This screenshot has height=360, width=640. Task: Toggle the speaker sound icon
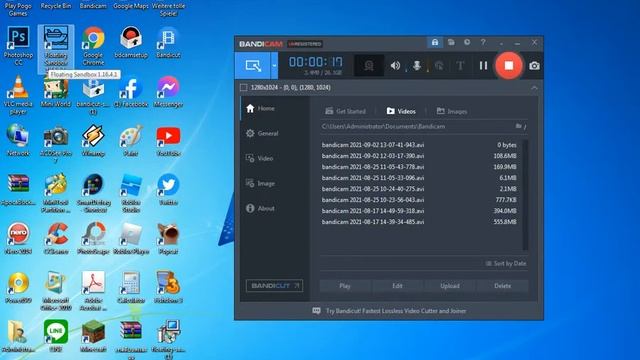(x=395, y=65)
